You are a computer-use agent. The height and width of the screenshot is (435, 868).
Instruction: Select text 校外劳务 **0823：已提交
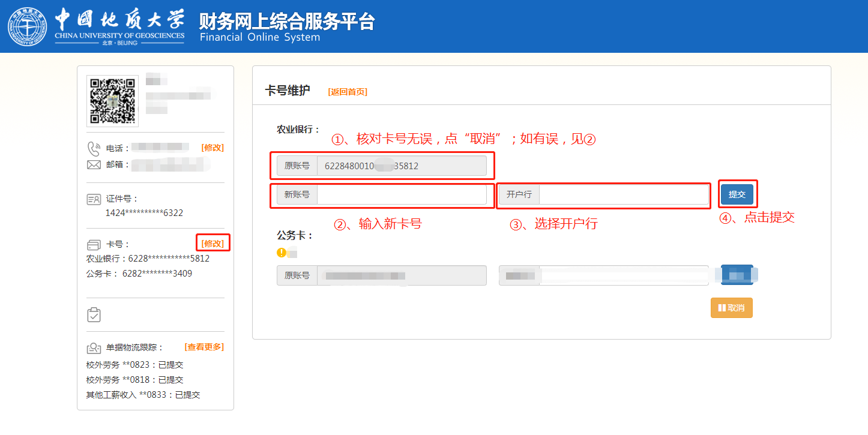tap(135, 365)
